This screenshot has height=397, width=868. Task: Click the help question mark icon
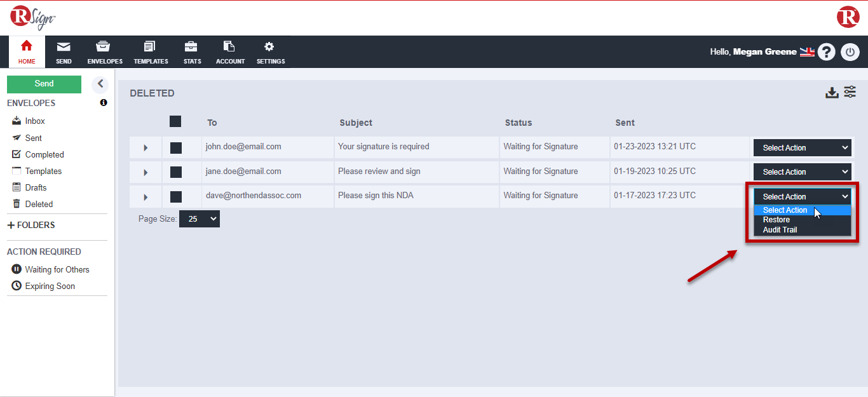826,52
